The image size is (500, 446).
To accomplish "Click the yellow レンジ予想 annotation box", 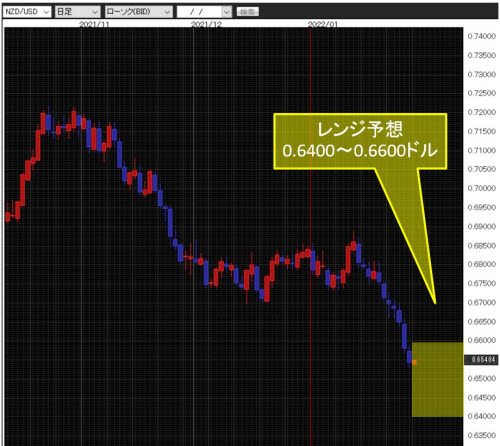I will (x=360, y=141).
